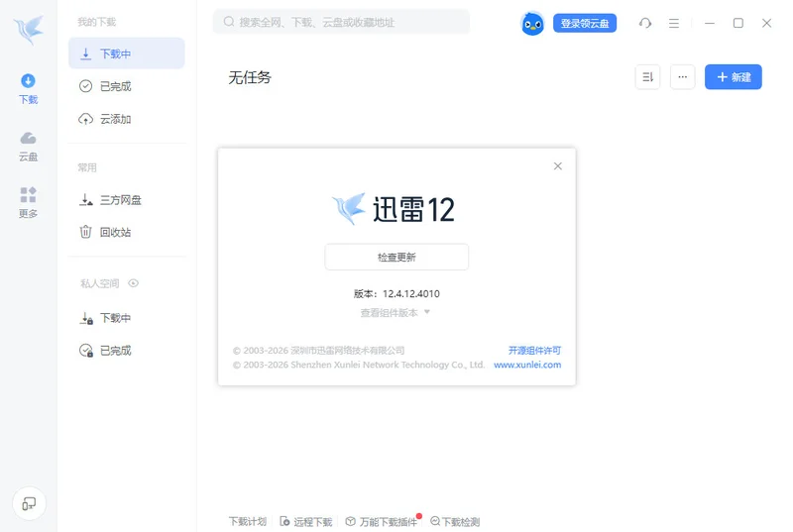Click the floating window icon at the bottom of the left rail
Image resolution: width=793 pixels, height=532 pixels.
point(29,503)
